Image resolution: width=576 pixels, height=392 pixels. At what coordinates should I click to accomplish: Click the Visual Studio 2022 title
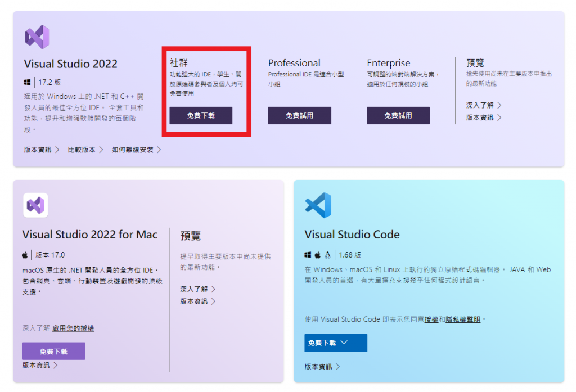tap(70, 64)
